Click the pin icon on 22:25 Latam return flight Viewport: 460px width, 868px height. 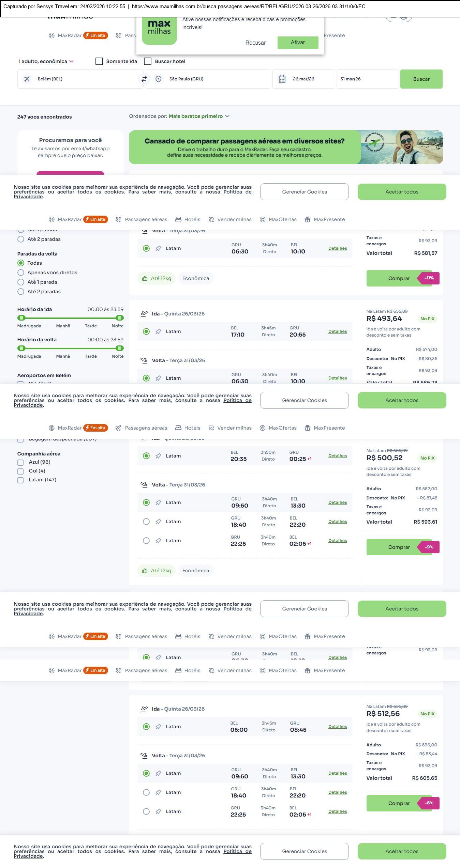point(158,541)
